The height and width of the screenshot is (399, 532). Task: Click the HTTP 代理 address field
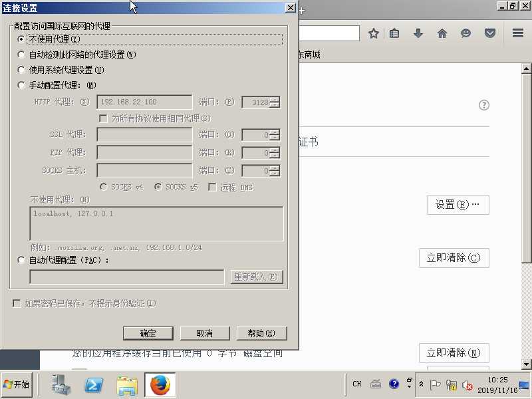pos(144,102)
